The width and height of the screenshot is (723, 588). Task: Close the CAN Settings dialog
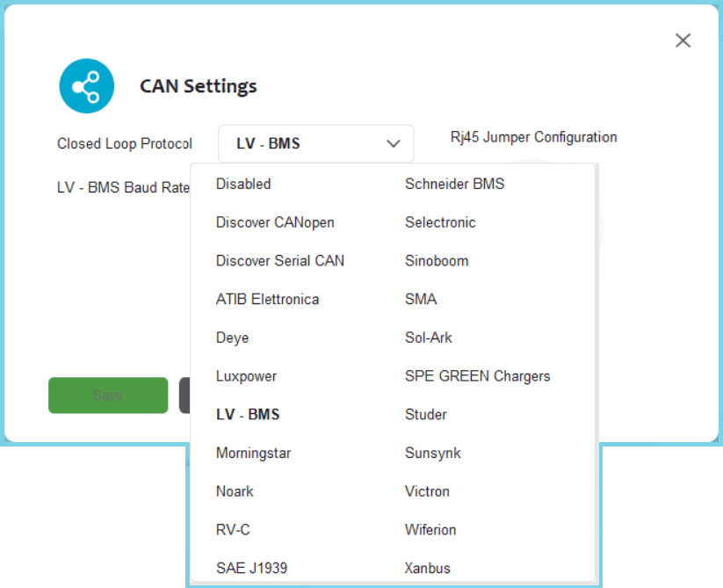(683, 40)
